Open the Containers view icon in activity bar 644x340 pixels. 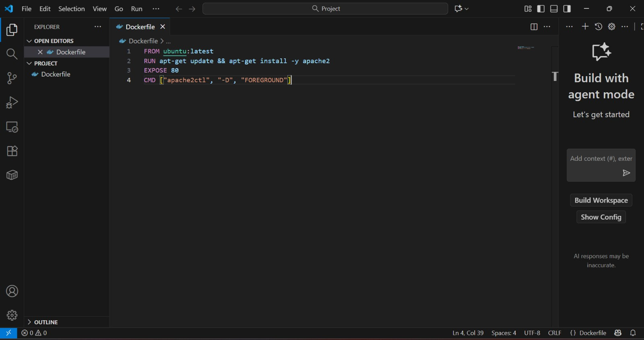(x=12, y=175)
